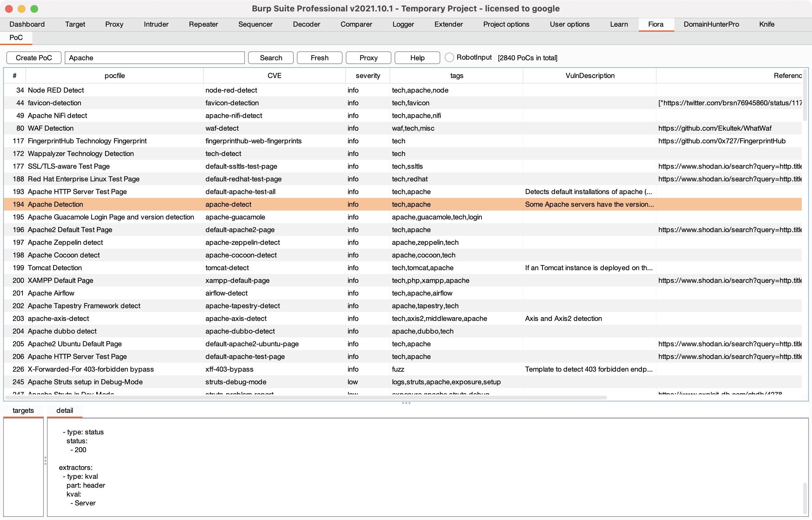812x520 pixels.
Task: Click the Help button
Action: (x=417, y=58)
